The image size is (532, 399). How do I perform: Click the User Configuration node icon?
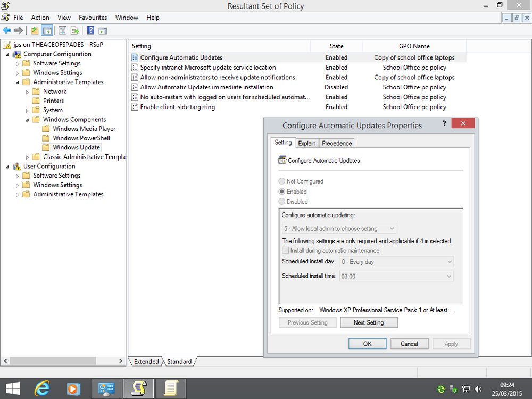point(16,166)
